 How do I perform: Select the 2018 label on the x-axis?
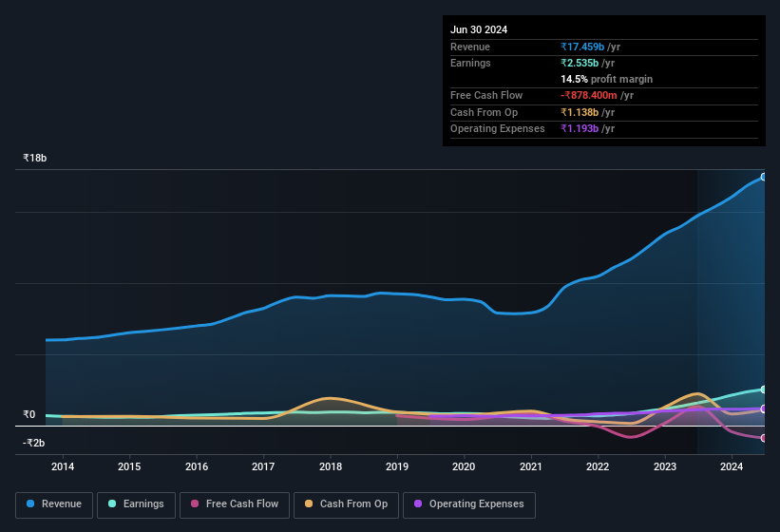point(331,466)
